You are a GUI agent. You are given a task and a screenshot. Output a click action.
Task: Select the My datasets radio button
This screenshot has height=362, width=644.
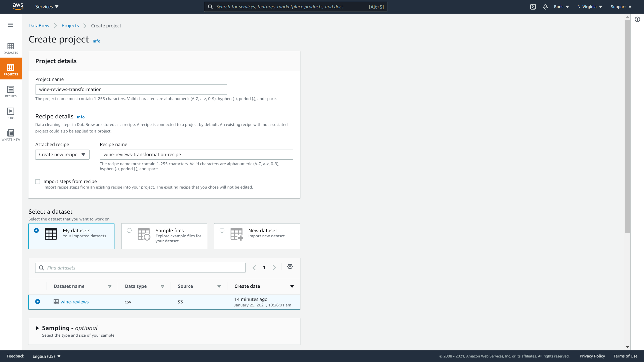pyautogui.click(x=36, y=230)
